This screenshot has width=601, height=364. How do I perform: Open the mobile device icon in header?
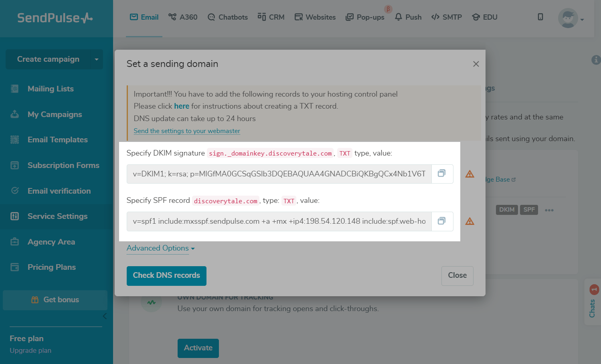coord(540,17)
